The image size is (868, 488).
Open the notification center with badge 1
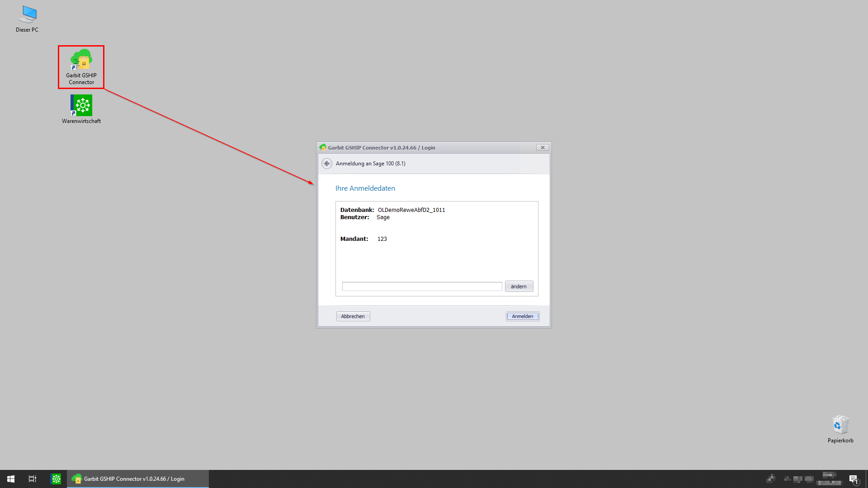tap(853, 479)
